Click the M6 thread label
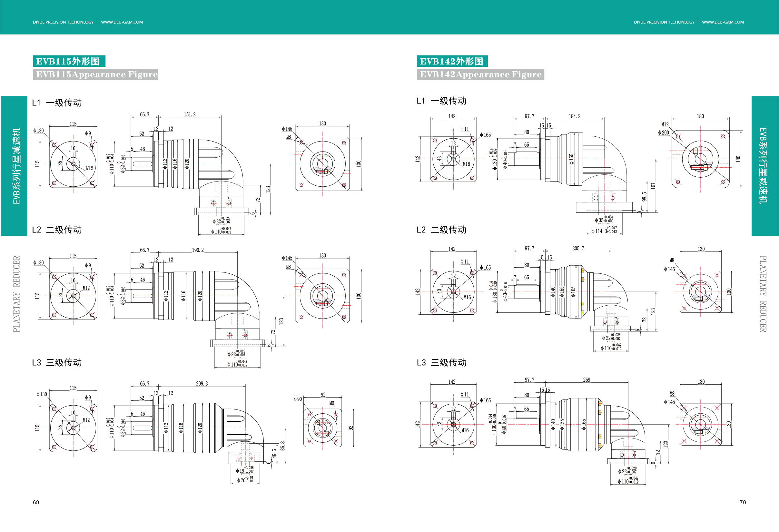The image size is (779, 532). [332, 403]
